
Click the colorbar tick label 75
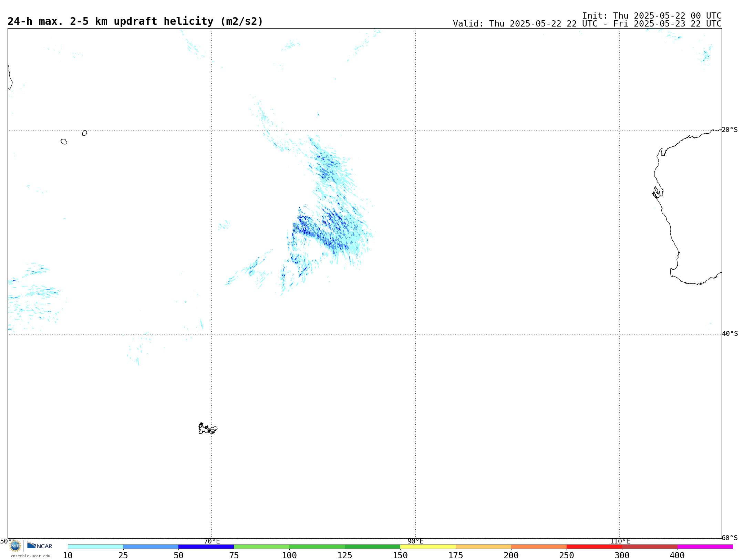(x=234, y=556)
